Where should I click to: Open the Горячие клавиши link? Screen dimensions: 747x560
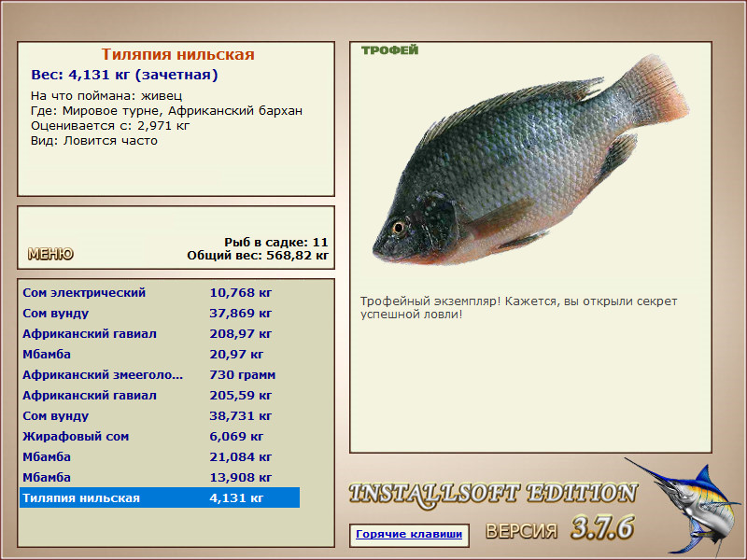[409, 534]
